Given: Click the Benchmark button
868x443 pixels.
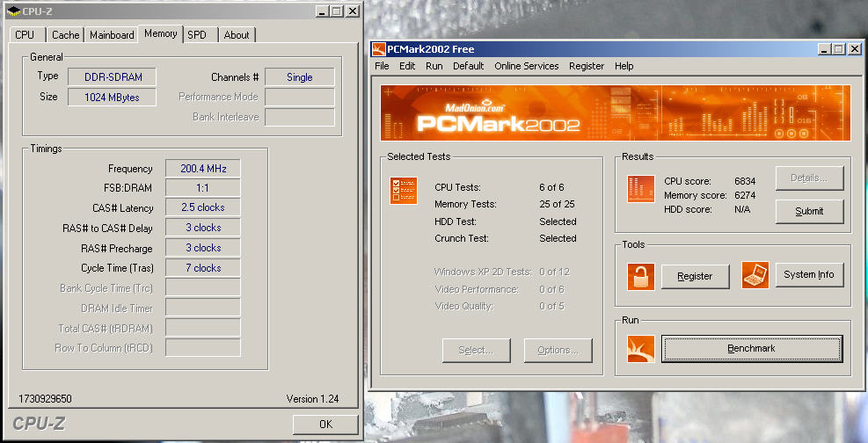Looking at the screenshot, I should [752, 348].
